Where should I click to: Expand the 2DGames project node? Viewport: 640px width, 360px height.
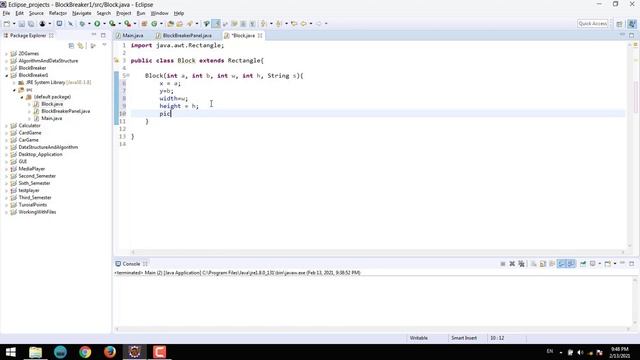(7, 54)
